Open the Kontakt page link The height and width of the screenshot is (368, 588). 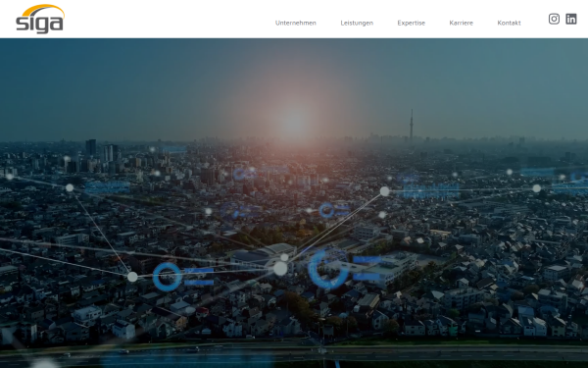coord(509,23)
